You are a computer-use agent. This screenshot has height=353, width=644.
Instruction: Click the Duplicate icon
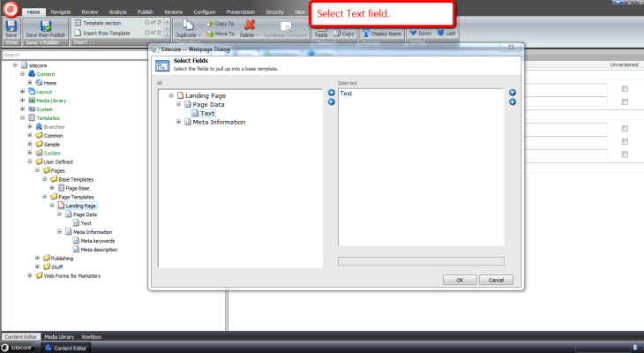pos(188,25)
